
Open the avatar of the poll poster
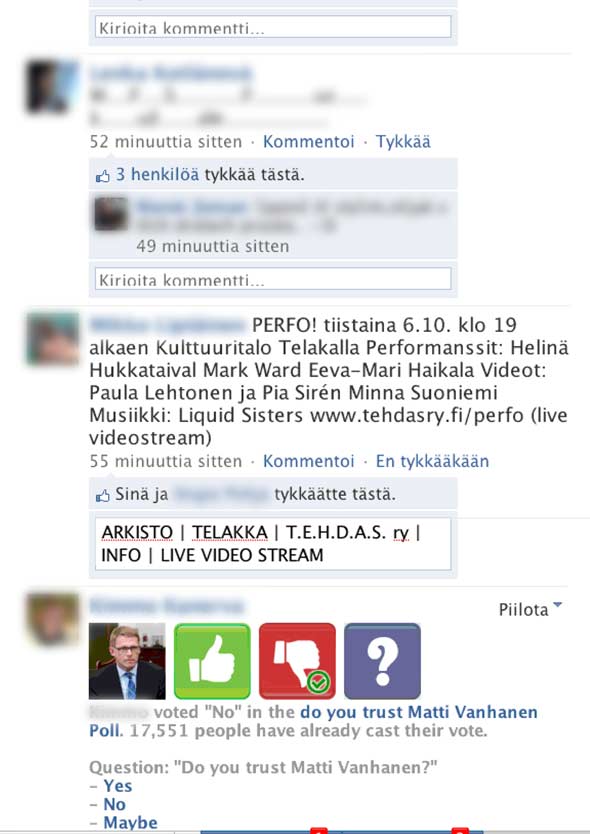pyautogui.click(x=53, y=619)
